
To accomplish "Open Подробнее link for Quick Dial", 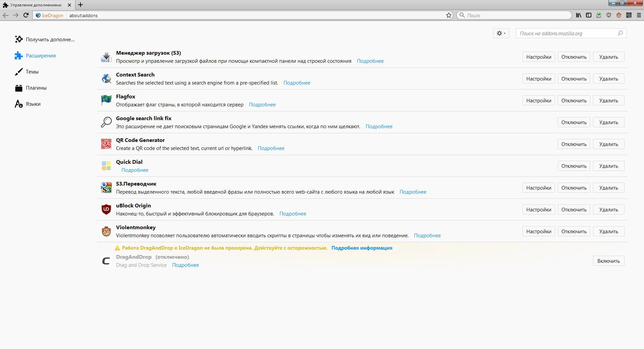I will [135, 170].
